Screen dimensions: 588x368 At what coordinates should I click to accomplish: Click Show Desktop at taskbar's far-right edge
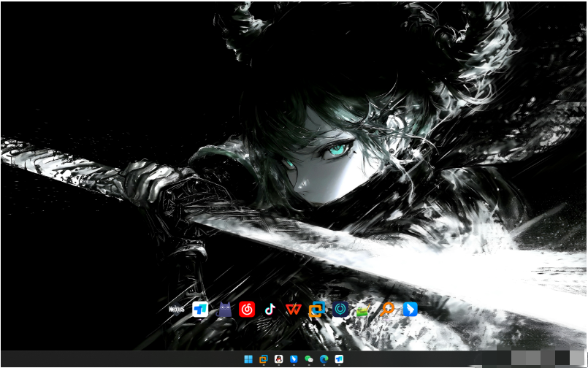click(x=585, y=359)
